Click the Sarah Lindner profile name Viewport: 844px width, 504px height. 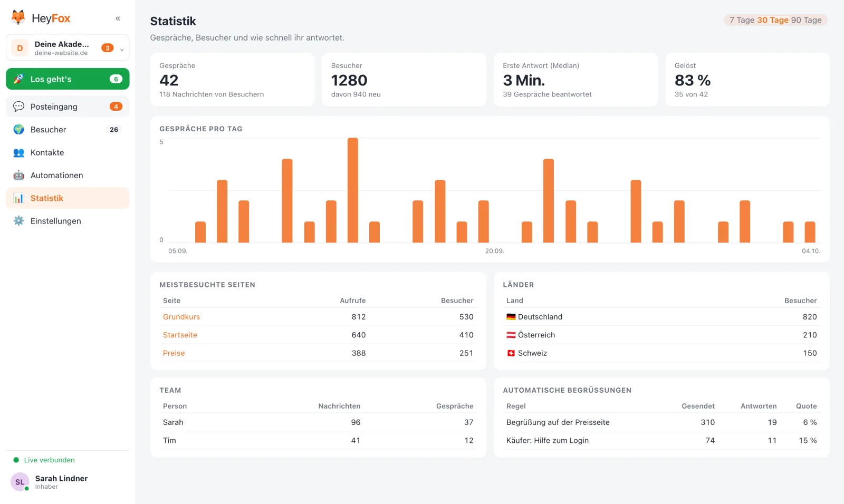coord(61,478)
